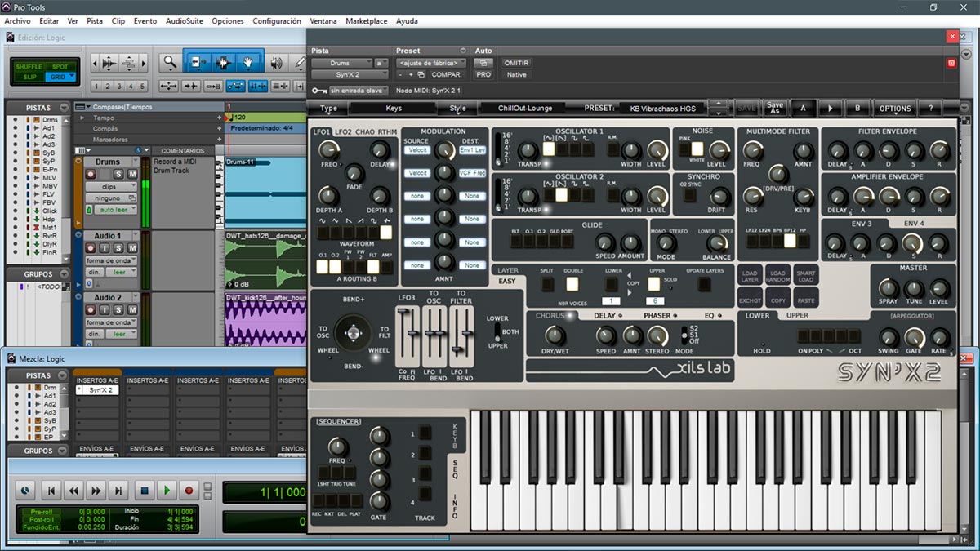Image resolution: width=980 pixels, height=551 pixels.
Task: Click the Play button in transport
Action: 167,491
